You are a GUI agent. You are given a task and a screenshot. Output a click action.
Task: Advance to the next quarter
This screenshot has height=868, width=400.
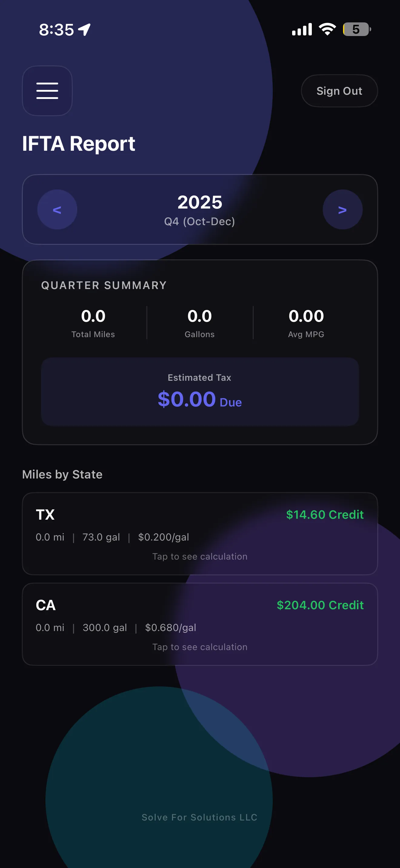(x=342, y=210)
